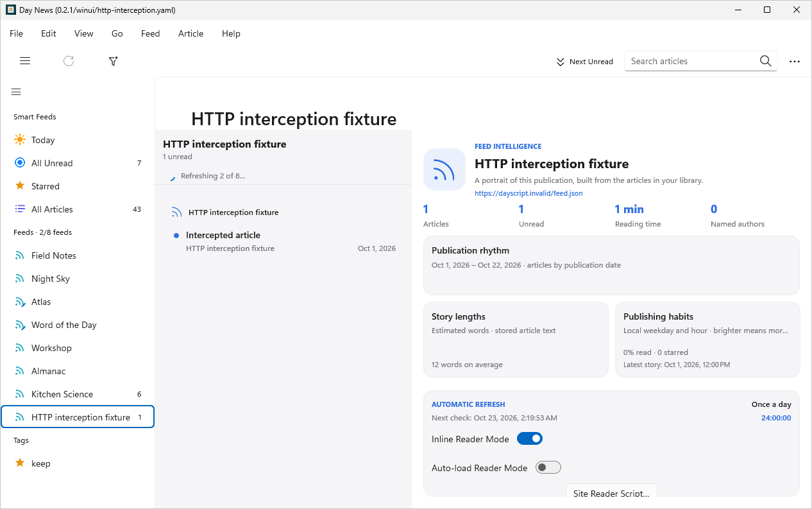This screenshot has width=812, height=509.
Task: Click the Tags section header
Action: [21, 440]
